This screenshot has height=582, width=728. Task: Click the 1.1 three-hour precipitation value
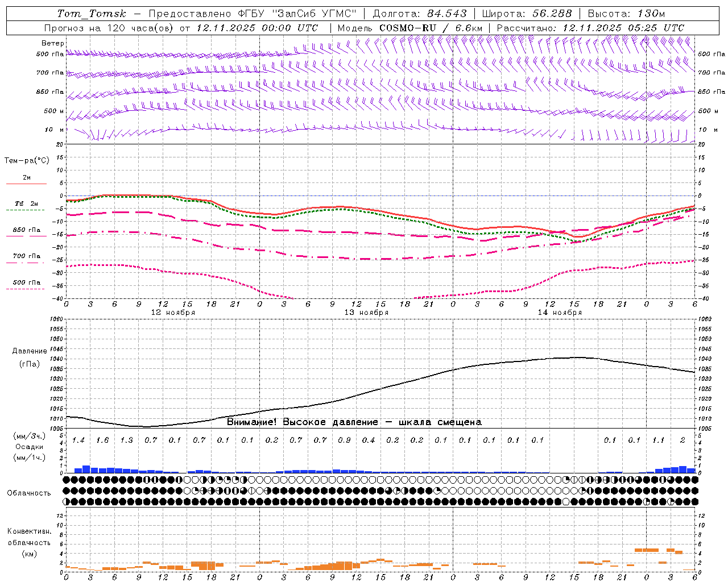coord(658,440)
